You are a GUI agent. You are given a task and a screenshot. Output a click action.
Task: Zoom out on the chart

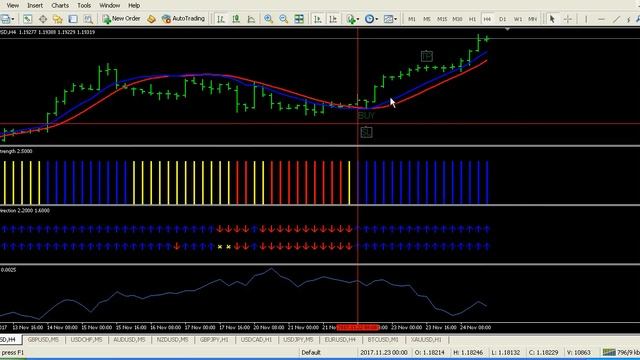(284, 19)
